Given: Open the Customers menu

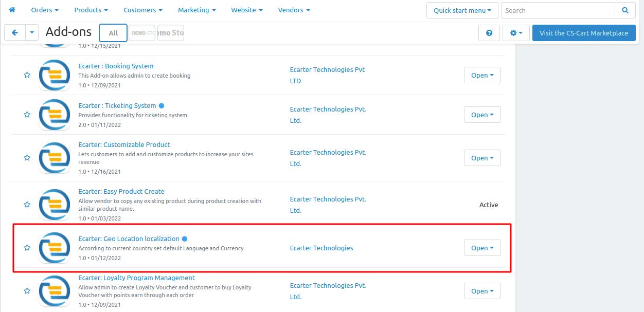Looking at the screenshot, I should tap(143, 10).
